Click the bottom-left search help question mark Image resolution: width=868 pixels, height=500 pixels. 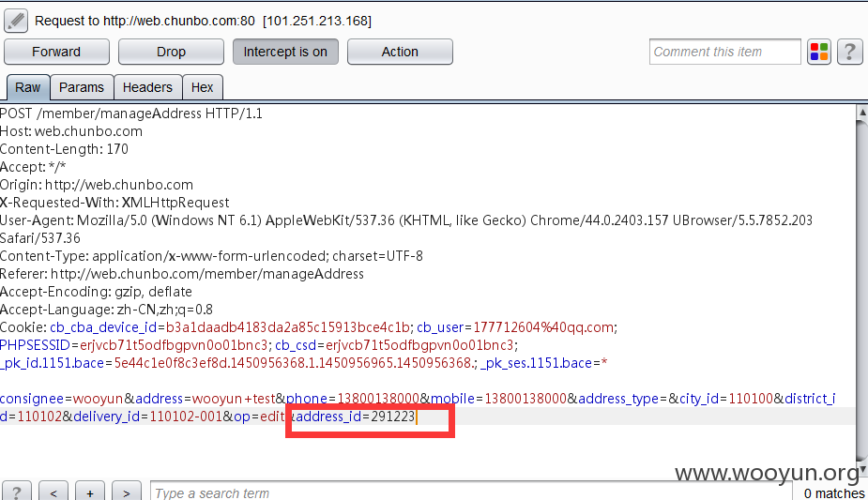click(x=17, y=492)
